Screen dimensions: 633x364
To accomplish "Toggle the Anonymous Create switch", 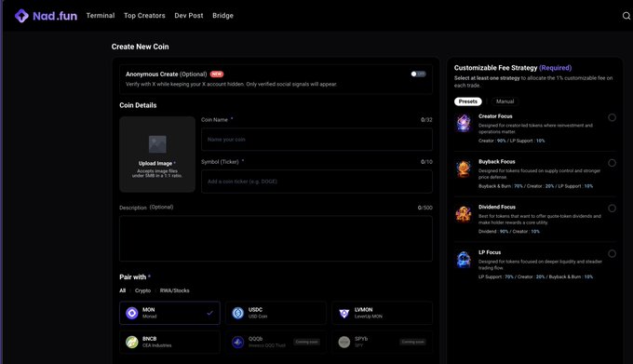I will [x=418, y=74].
